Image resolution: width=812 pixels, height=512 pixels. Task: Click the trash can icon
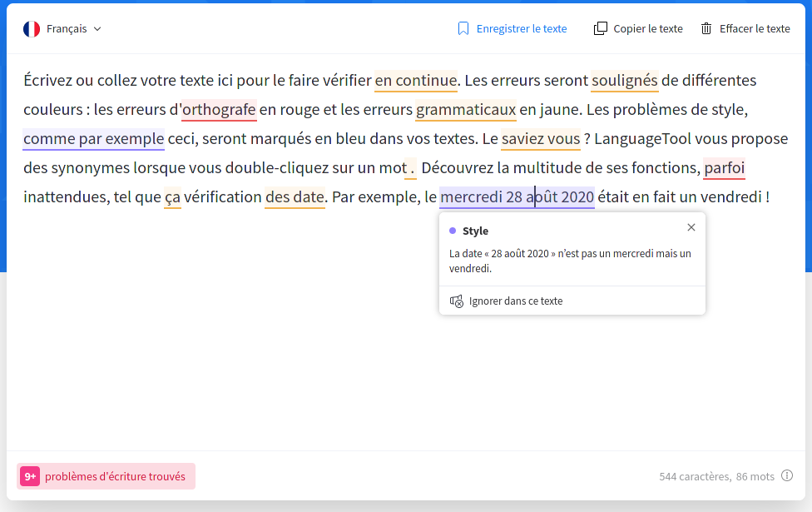706,28
